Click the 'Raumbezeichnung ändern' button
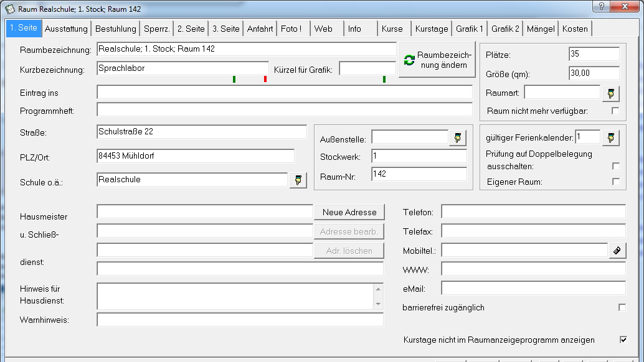Screen dimensions: 644x362 pos(437,60)
